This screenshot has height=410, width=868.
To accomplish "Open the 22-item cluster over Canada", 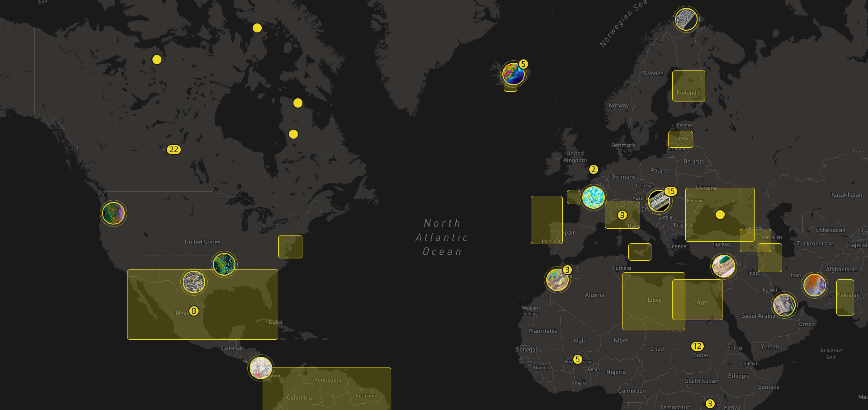I will click(174, 149).
